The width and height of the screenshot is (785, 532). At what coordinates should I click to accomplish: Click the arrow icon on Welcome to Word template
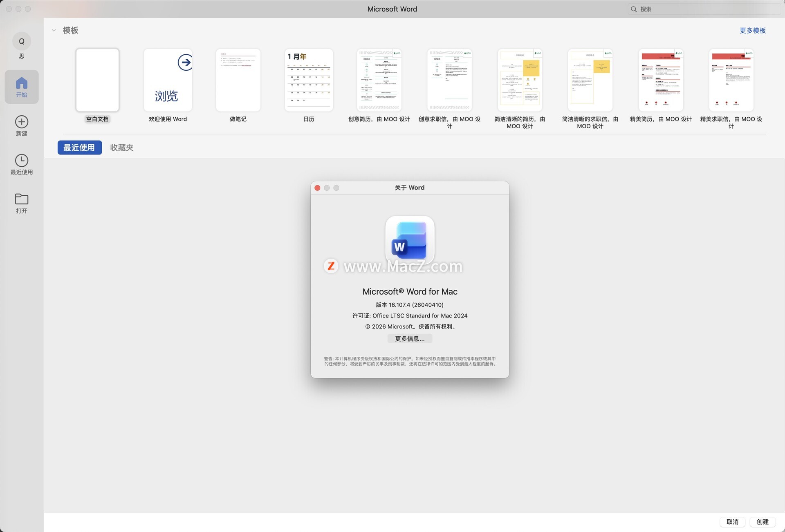(x=185, y=62)
